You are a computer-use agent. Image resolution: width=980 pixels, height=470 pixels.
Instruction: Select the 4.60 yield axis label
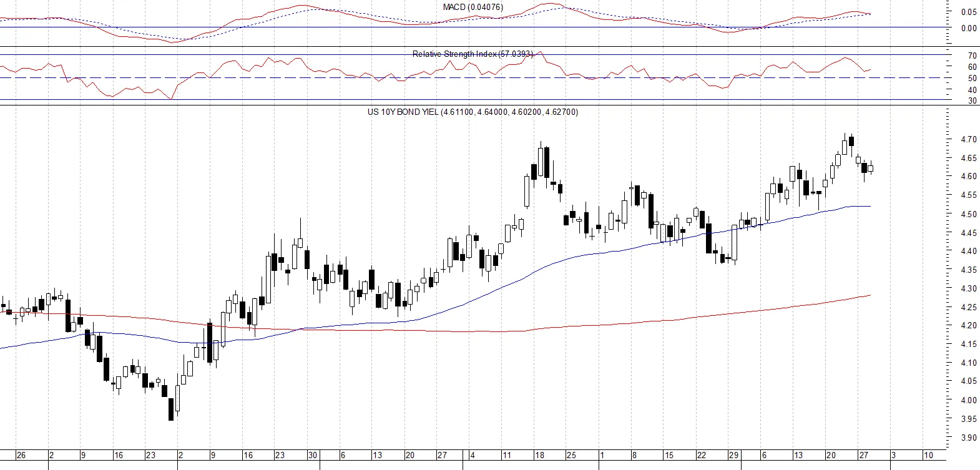coord(969,177)
